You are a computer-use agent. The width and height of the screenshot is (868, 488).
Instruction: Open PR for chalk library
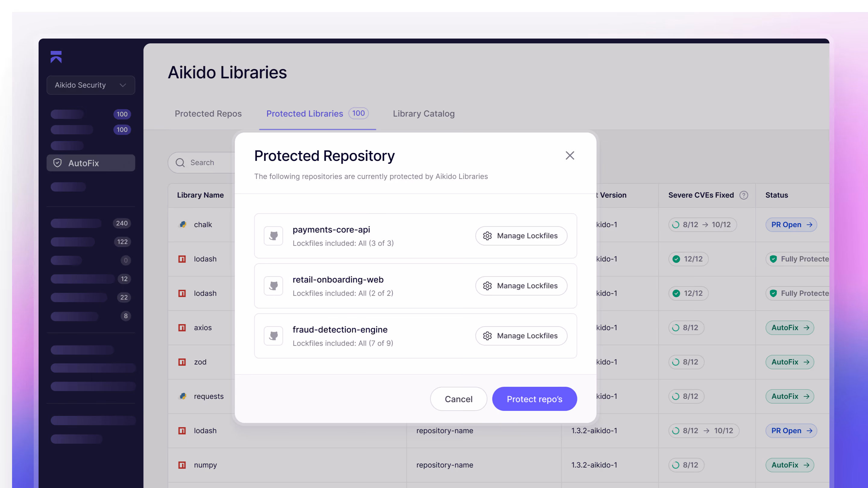(791, 225)
